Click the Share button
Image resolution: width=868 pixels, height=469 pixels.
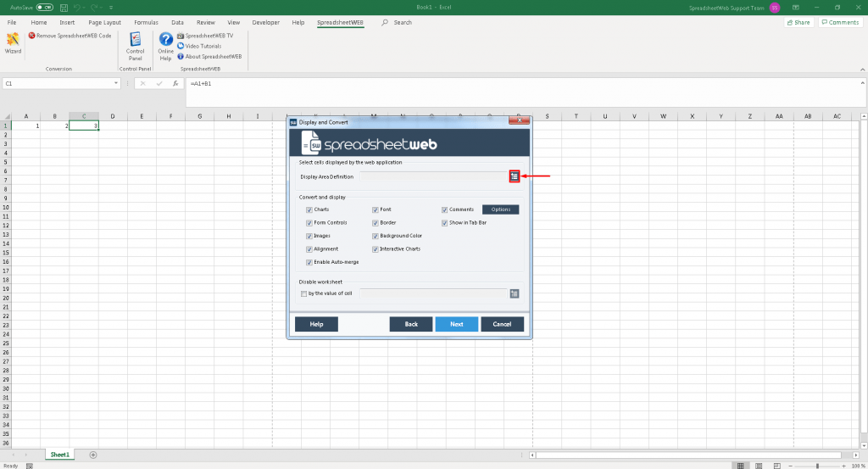(798, 23)
